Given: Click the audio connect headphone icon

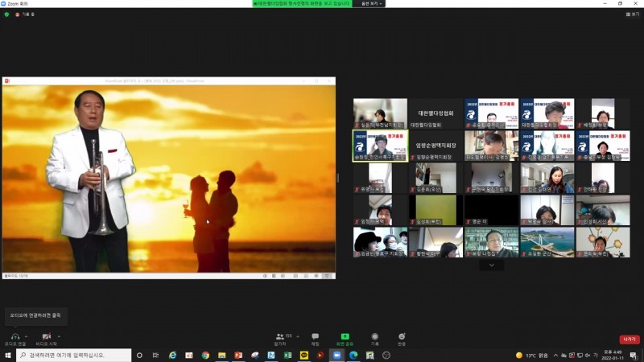Looking at the screenshot, I should point(14,336).
